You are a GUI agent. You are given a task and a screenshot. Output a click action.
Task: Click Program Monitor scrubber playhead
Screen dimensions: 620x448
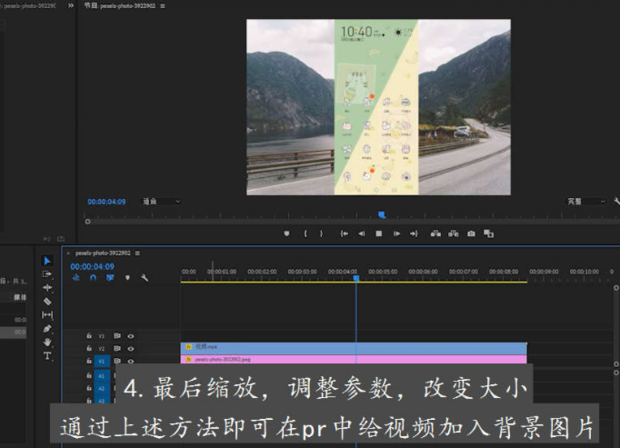point(382,215)
